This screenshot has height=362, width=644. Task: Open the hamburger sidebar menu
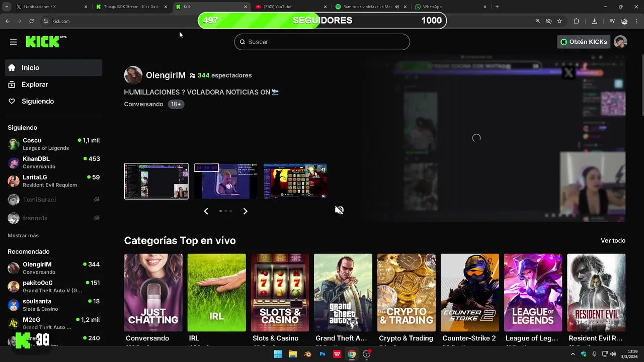pos(13,42)
